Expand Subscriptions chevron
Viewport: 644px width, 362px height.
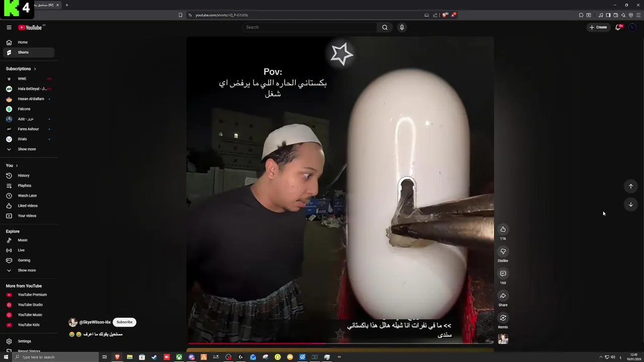tap(35, 69)
